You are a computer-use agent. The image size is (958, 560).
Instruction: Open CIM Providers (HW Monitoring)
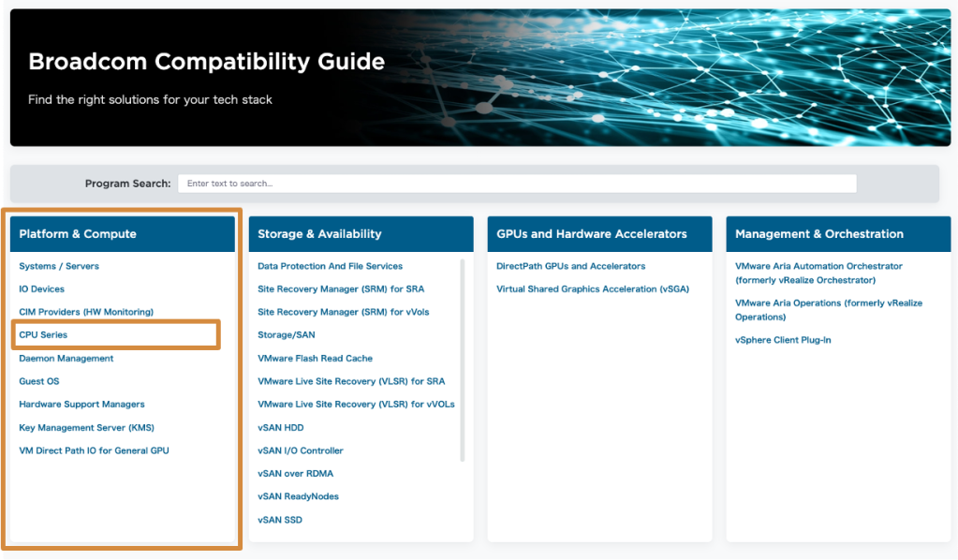coord(86,312)
